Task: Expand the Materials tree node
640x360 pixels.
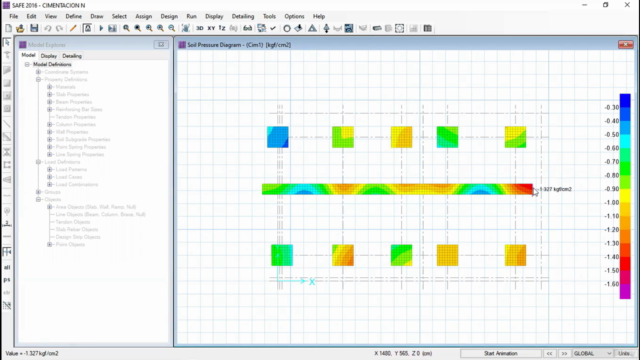Action: coord(49,87)
